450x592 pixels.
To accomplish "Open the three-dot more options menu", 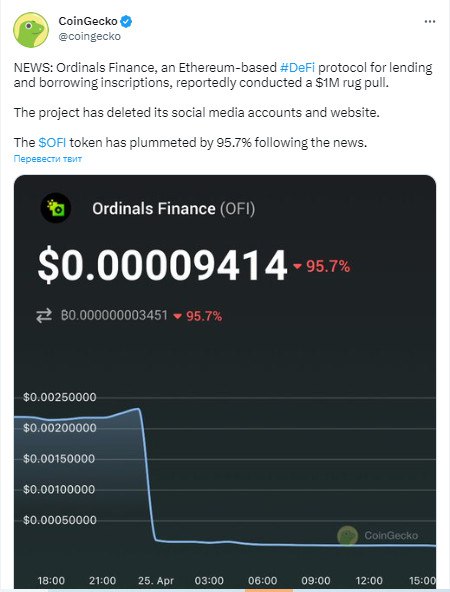I will pyautogui.click(x=430, y=22).
